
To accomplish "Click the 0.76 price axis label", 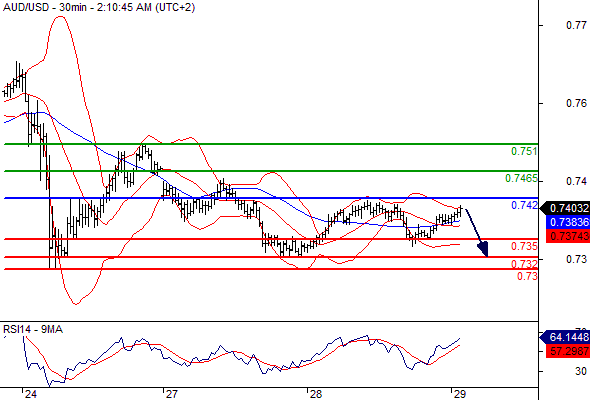I will (576, 103).
